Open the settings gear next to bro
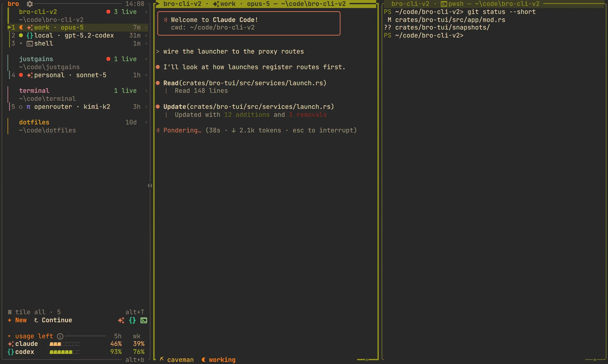608x364 pixels. click(x=30, y=4)
